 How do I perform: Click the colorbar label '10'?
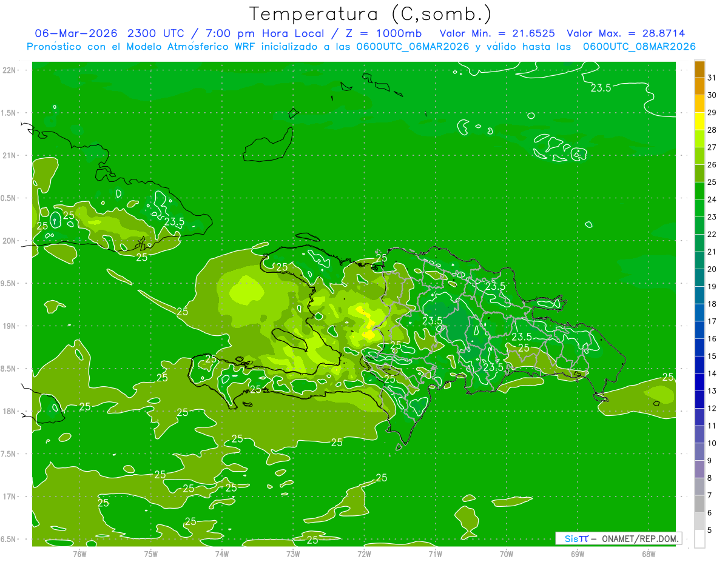[x=712, y=443]
